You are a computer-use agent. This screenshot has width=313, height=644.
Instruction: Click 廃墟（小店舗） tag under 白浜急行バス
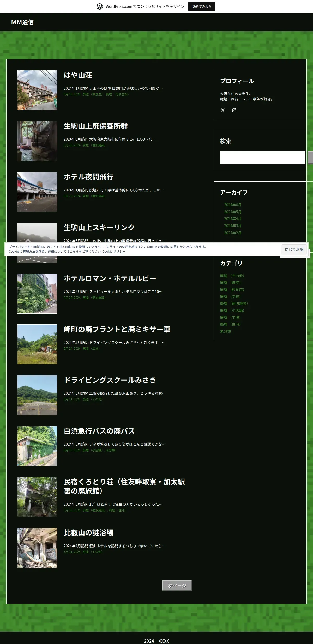click(93, 450)
